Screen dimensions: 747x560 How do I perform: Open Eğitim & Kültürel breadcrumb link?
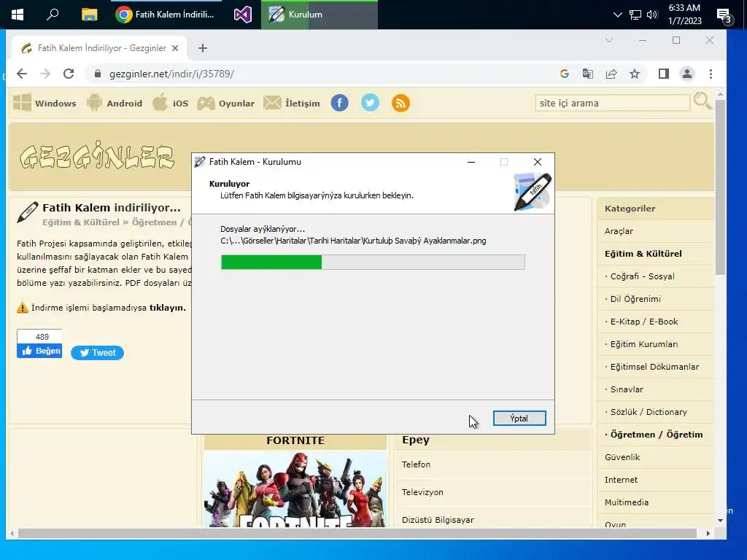tap(80, 222)
